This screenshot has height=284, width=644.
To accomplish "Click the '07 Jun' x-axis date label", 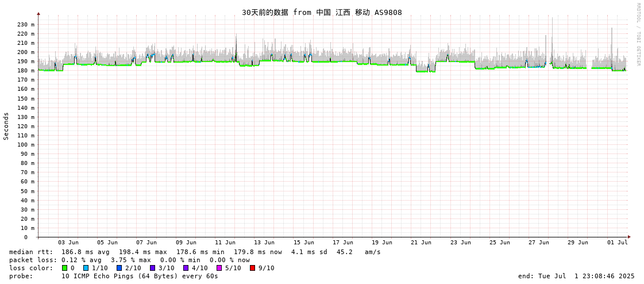I will point(146,243).
